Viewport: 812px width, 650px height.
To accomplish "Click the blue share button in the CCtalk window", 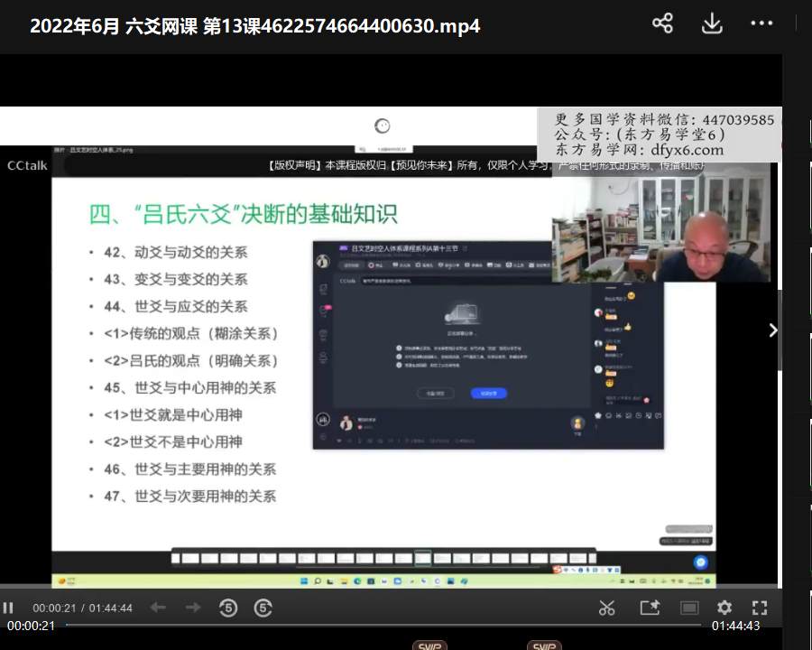I will tap(489, 393).
